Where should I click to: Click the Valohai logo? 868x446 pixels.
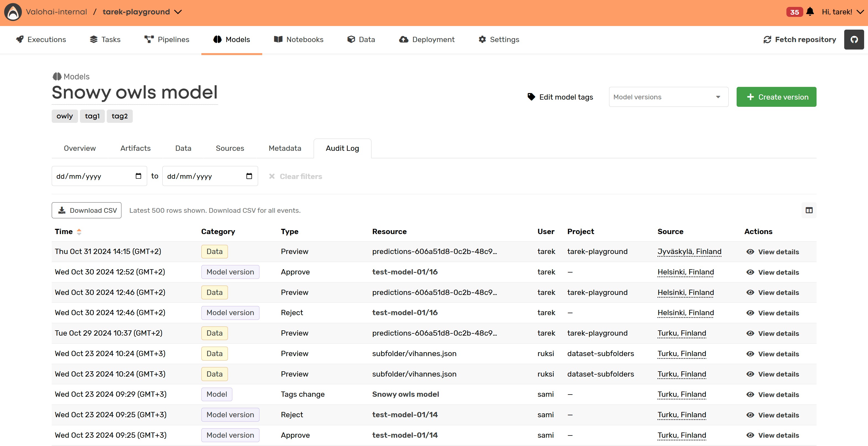pyautogui.click(x=12, y=12)
